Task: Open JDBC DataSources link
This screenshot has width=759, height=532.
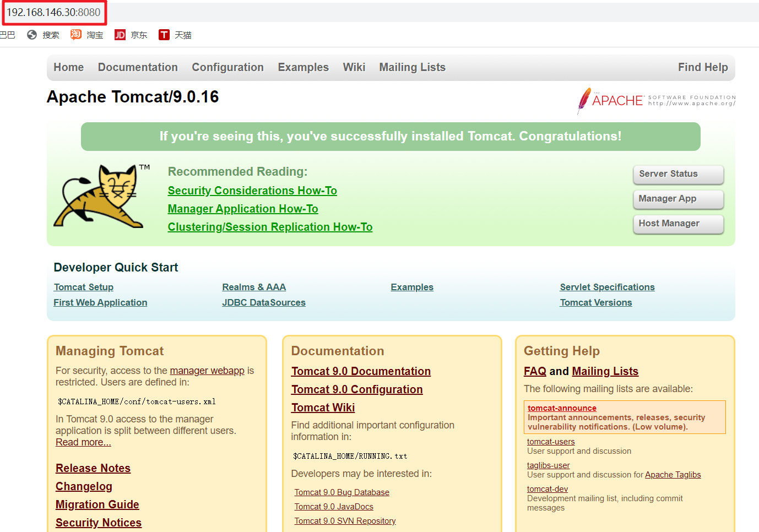Action: pyautogui.click(x=264, y=302)
